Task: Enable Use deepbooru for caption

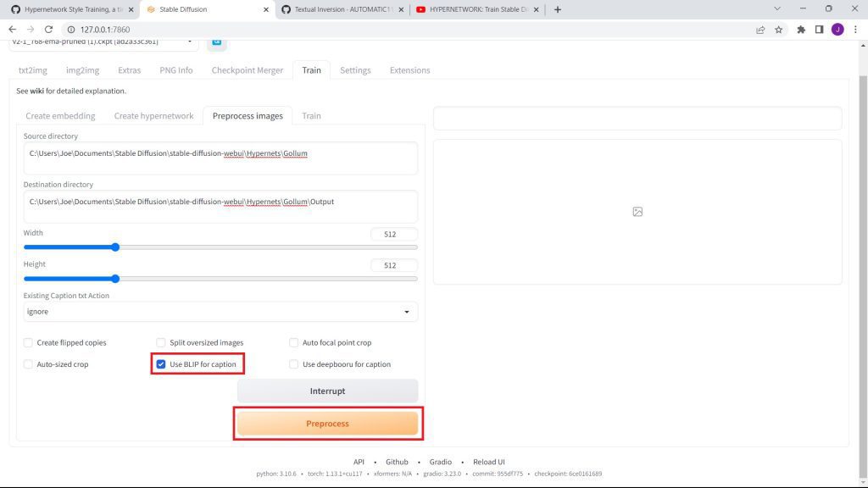Action: tap(294, 364)
